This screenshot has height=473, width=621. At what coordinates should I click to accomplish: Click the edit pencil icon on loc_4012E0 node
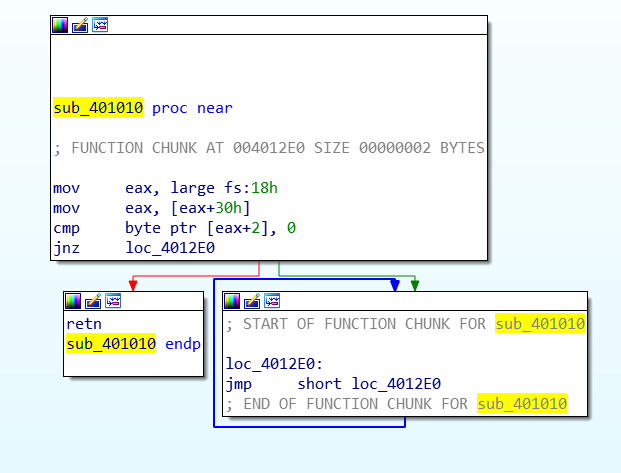pyautogui.click(x=252, y=301)
